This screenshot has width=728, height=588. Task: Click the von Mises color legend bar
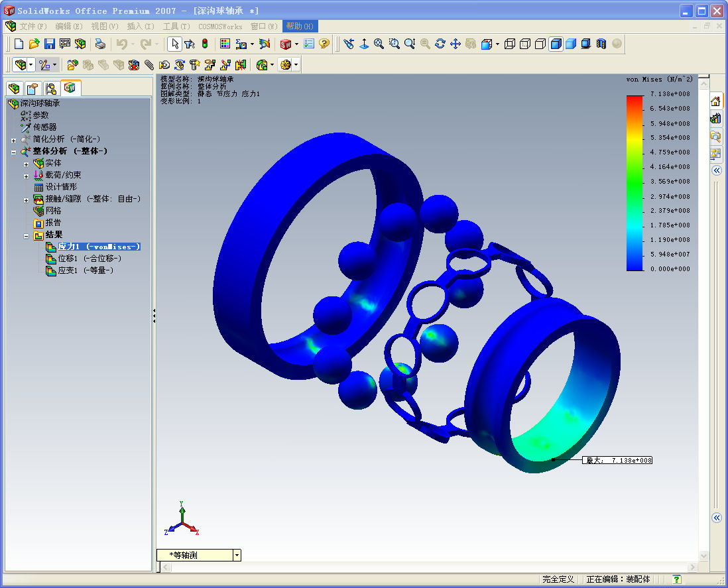635,183
